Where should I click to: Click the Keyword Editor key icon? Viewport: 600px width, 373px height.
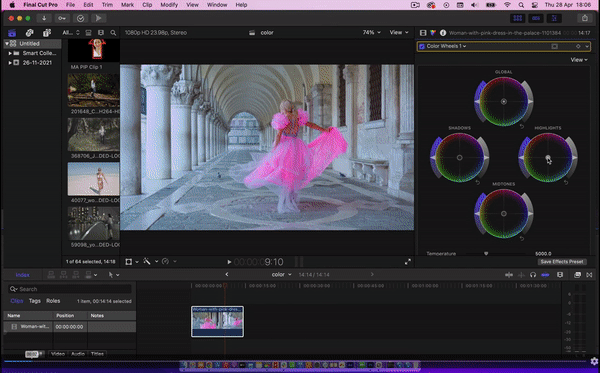62,18
